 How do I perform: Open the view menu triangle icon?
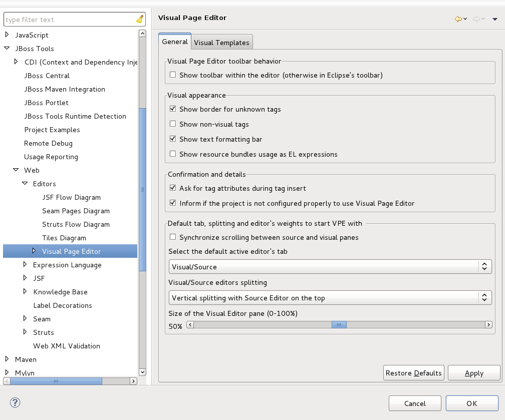click(495, 20)
